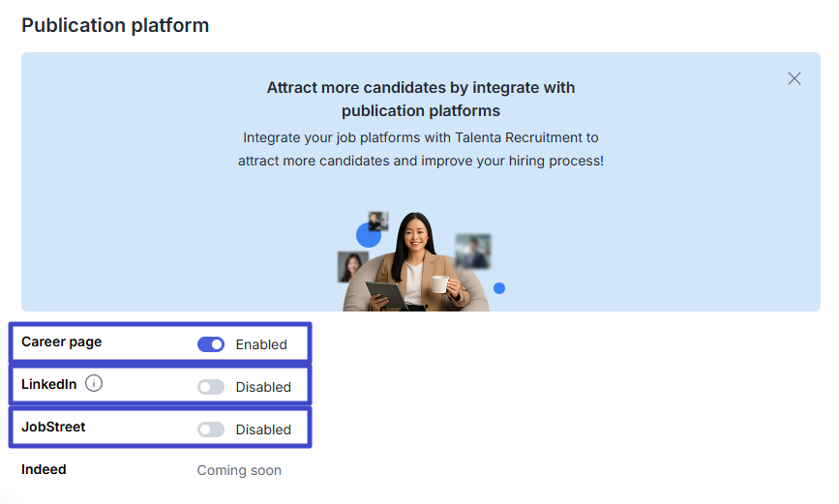Screen dimensions: 839x504
Task: Close the publication platforms banner
Action: pos(794,78)
